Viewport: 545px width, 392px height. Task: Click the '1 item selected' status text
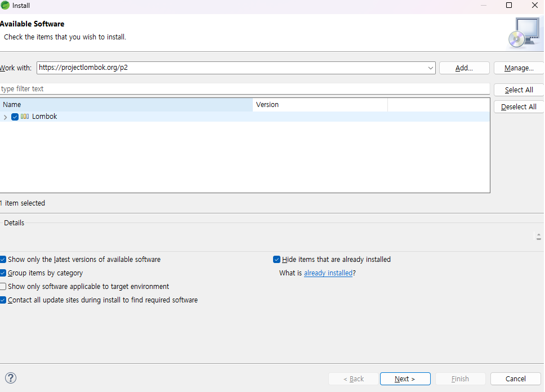tap(23, 203)
